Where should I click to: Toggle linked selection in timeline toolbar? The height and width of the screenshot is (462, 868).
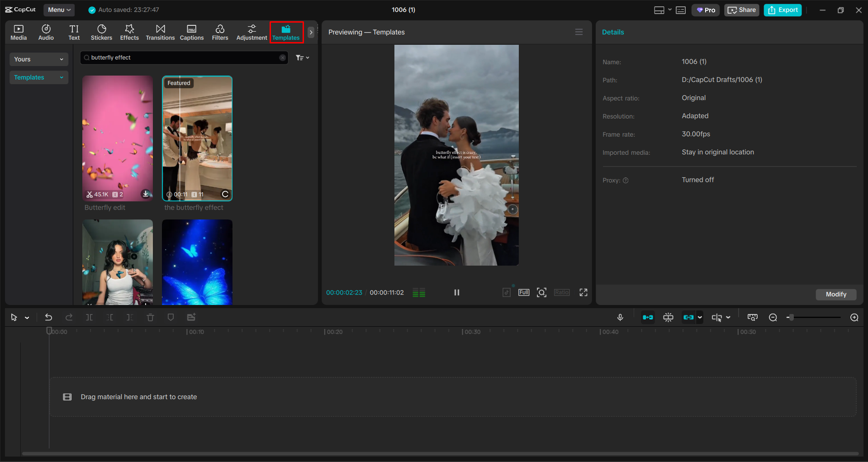click(x=689, y=317)
